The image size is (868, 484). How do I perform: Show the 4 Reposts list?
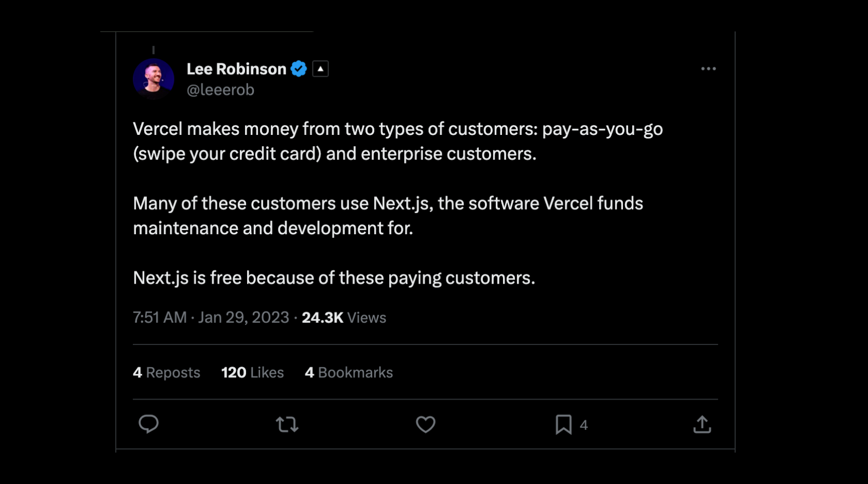coord(166,373)
